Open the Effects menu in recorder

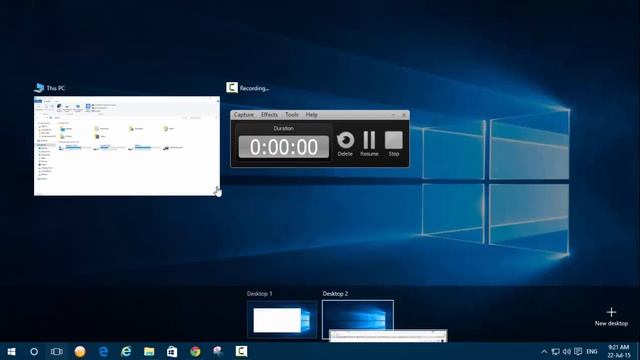tap(269, 115)
